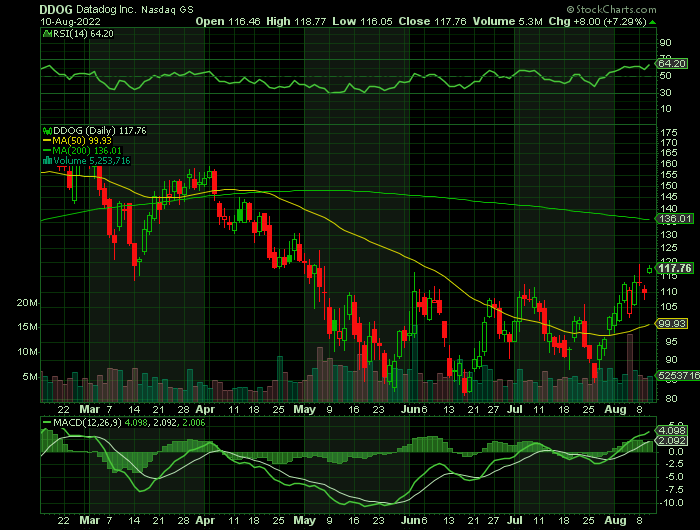
Task: Click the Close 117.76 header value
Action: [433, 21]
